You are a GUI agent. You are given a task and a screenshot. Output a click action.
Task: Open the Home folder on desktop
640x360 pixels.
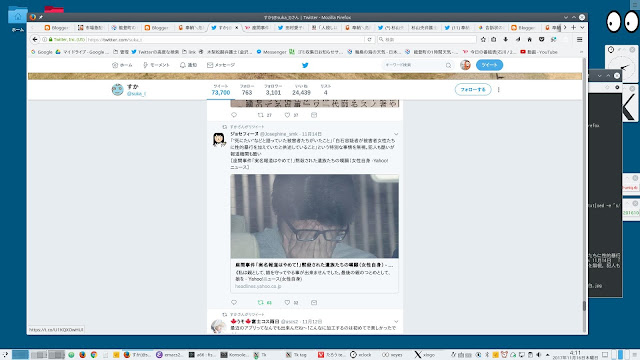[x=18, y=18]
